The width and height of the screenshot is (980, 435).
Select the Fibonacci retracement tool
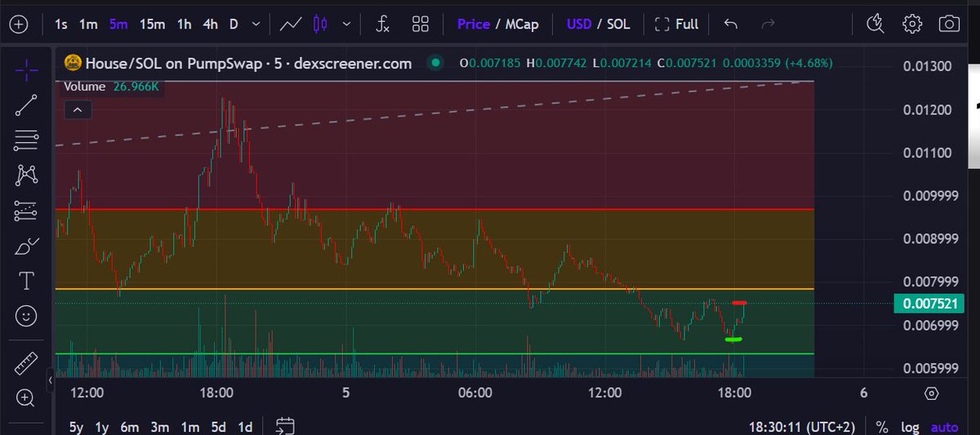point(26,141)
